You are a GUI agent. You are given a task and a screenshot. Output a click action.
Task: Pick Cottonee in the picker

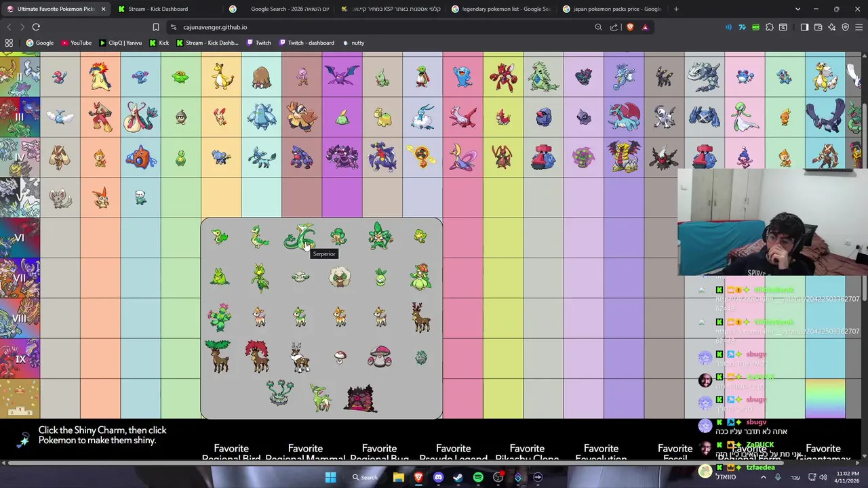pos(300,277)
